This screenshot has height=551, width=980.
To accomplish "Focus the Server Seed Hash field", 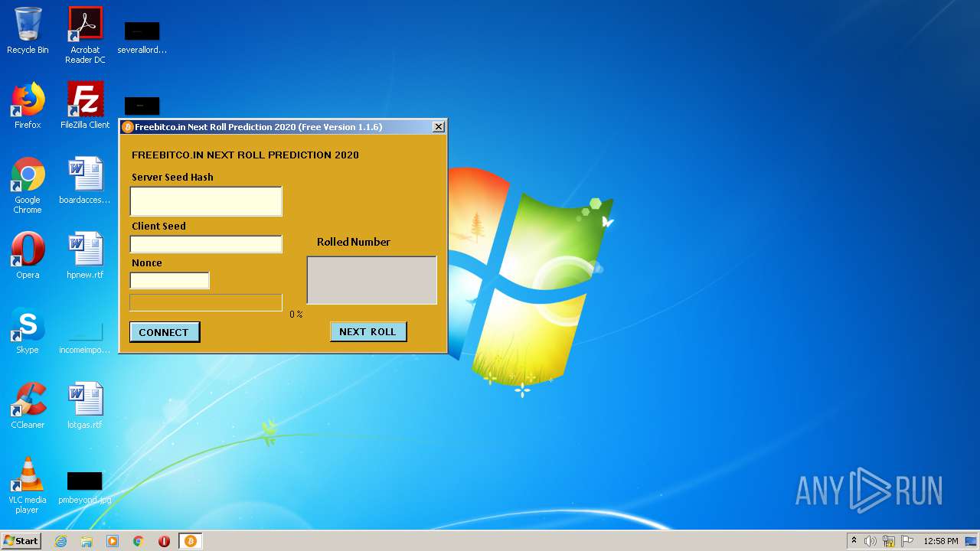I will tap(206, 201).
